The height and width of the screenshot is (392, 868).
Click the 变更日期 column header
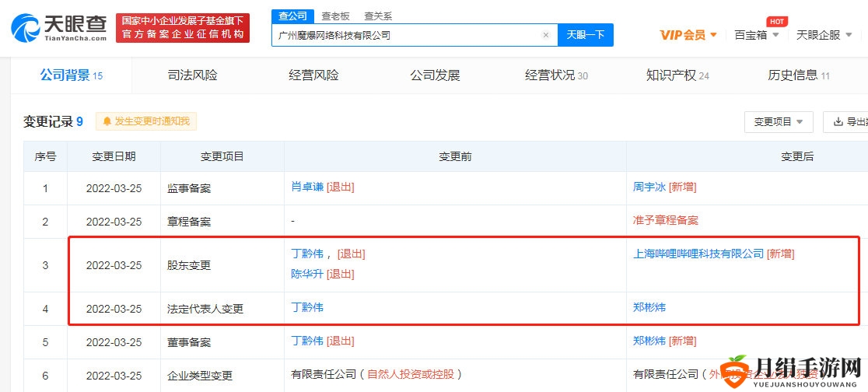coord(114,156)
